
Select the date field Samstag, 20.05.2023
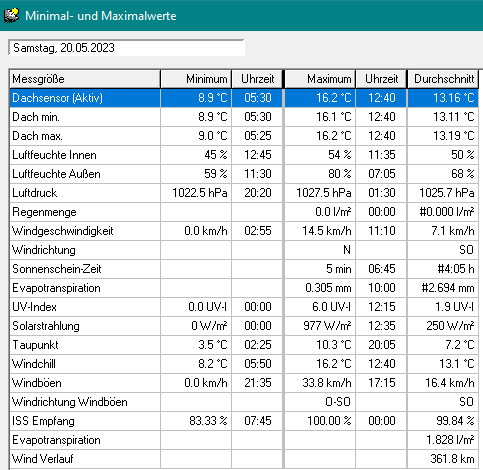coord(127,48)
